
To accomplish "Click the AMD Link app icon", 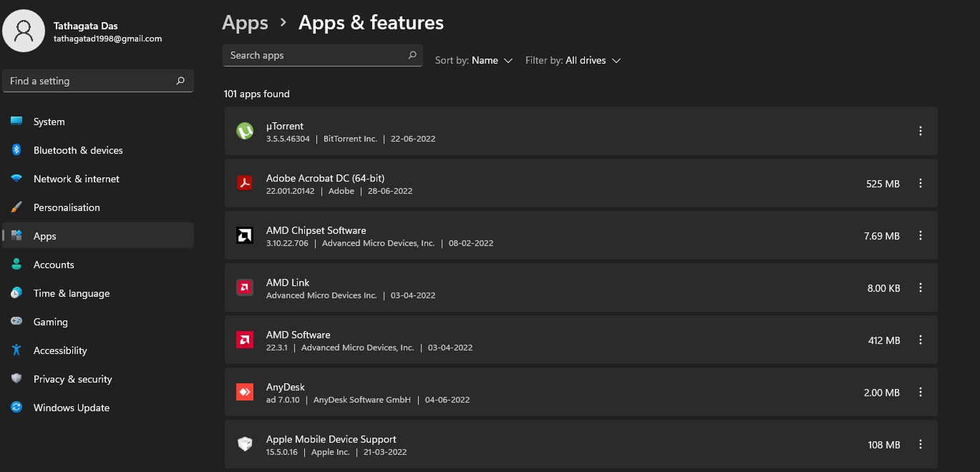I will pyautogui.click(x=245, y=287).
